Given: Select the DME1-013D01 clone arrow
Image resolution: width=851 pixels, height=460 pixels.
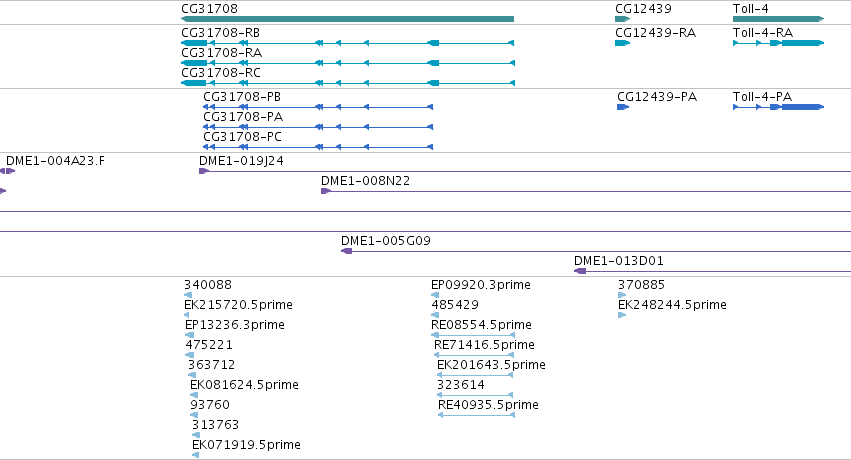Looking at the screenshot, I should click(x=580, y=271).
